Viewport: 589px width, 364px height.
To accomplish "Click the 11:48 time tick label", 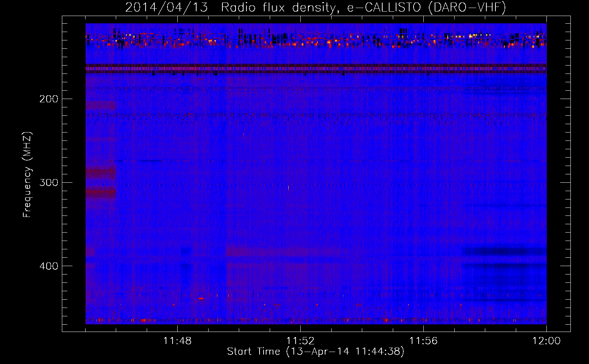I will (177, 341).
